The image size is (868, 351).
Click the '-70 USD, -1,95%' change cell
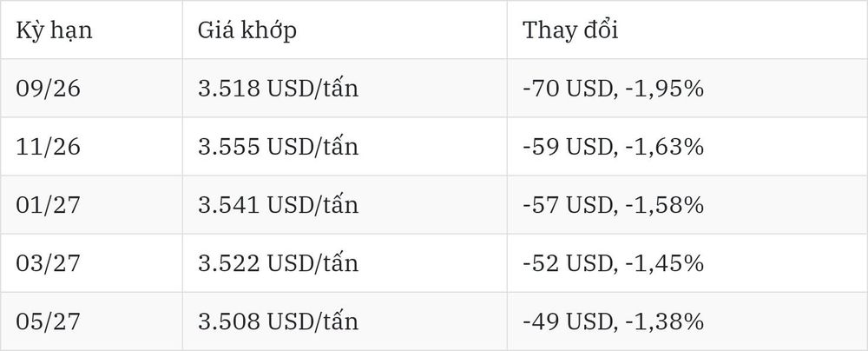click(x=687, y=88)
